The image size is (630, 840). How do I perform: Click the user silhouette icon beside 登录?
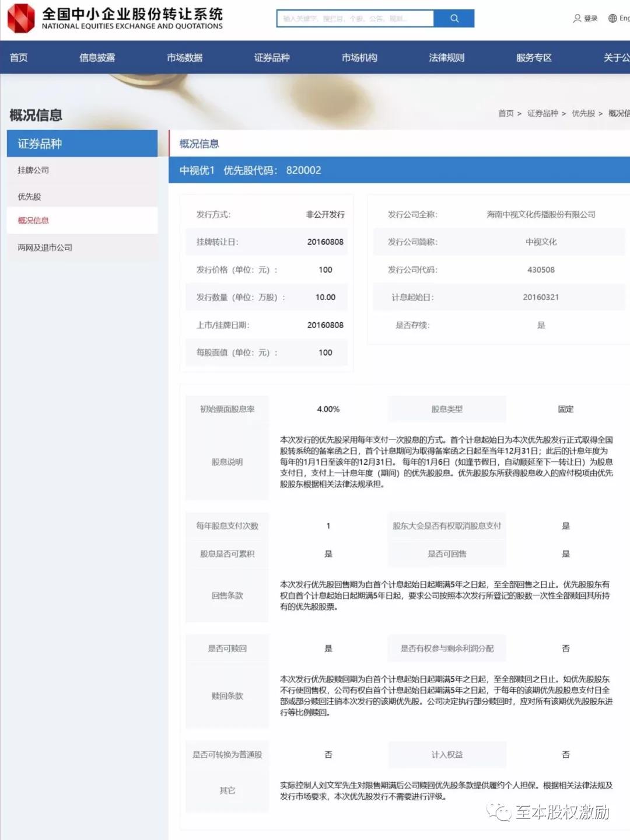577,18
